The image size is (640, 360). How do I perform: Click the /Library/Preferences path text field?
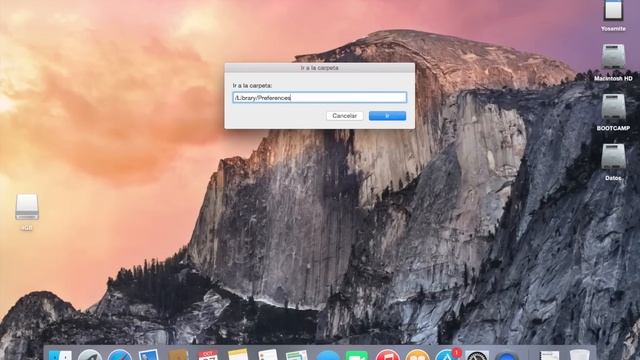click(320, 98)
